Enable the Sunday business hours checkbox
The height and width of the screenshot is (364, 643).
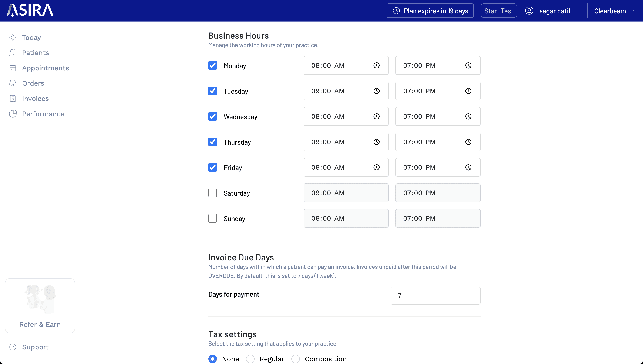pyautogui.click(x=212, y=219)
